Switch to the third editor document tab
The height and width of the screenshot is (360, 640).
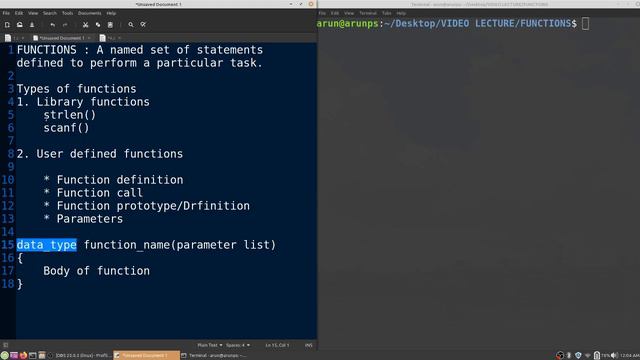tap(107, 38)
